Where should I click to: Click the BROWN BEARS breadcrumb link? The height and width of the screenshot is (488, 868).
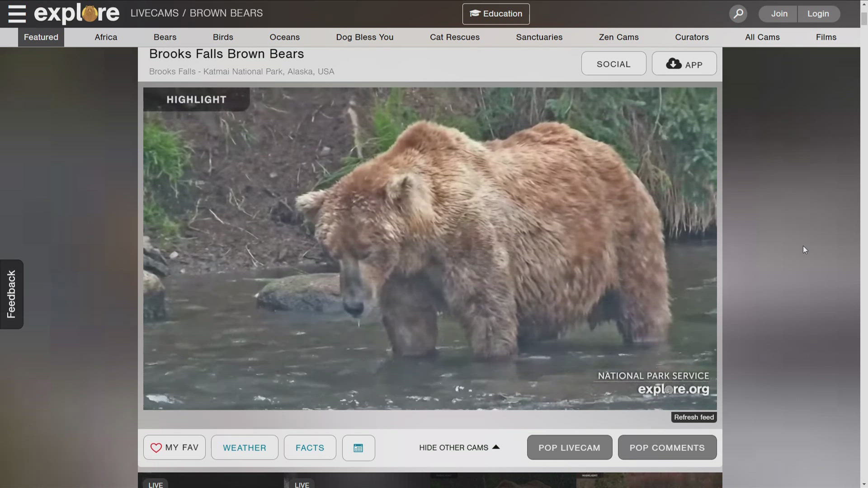click(x=226, y=14)
